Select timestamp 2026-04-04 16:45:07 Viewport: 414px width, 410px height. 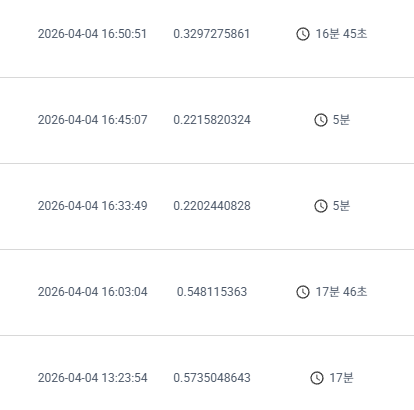[x=92, y=120]
